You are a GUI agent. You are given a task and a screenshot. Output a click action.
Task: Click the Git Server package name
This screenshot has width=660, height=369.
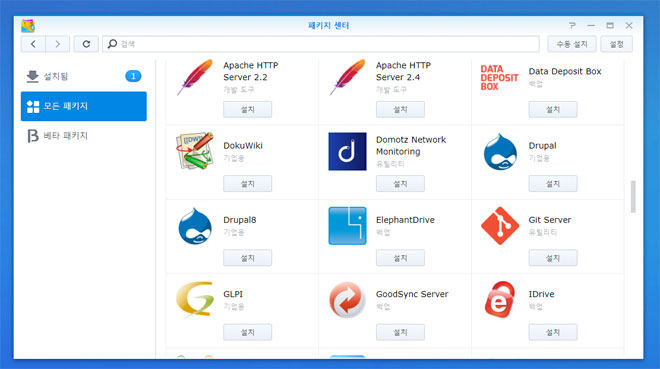(x=550, y=220)
